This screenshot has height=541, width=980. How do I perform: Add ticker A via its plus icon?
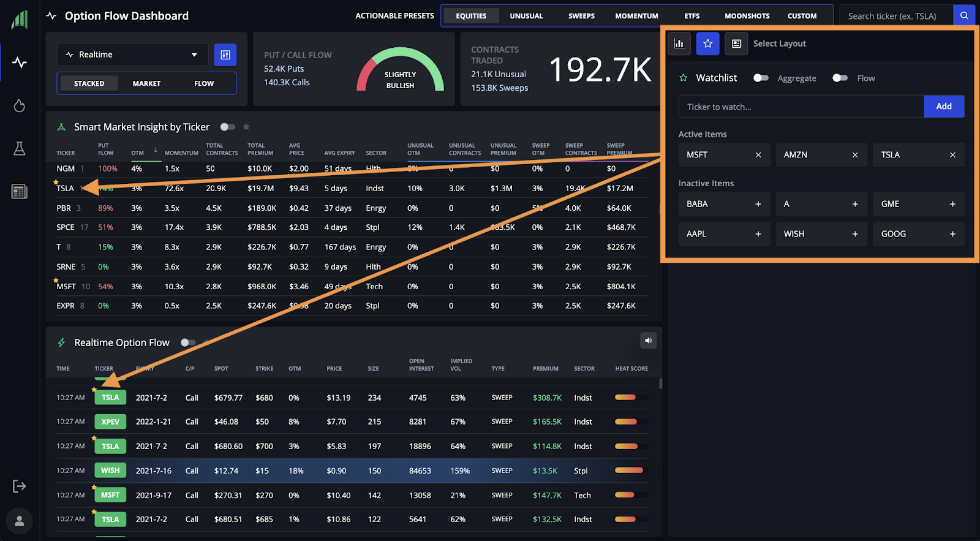(x=855, y=204)
